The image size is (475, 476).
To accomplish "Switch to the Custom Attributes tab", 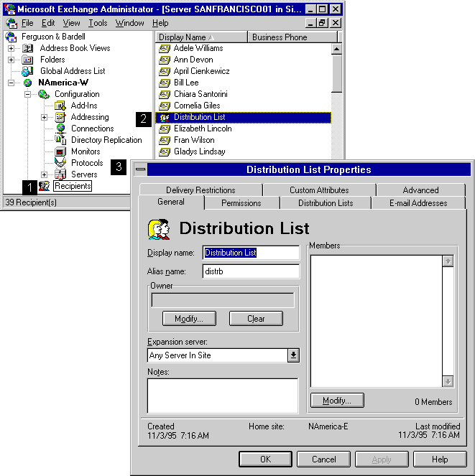I will 319,190.
